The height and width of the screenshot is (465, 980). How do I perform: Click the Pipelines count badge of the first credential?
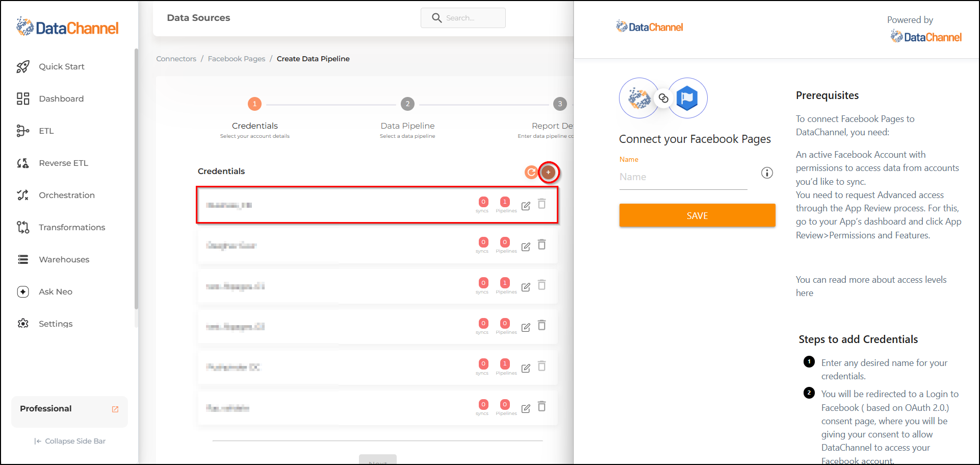point(505,202)
